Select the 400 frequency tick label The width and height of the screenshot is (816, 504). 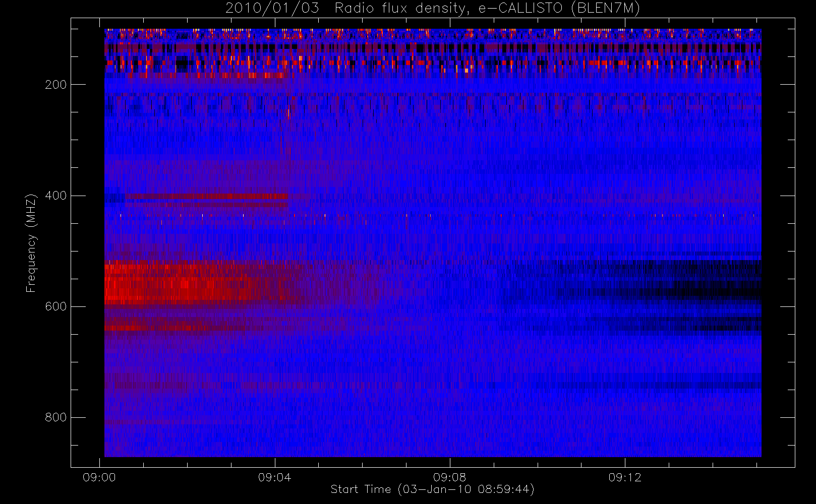pos(56,196)
